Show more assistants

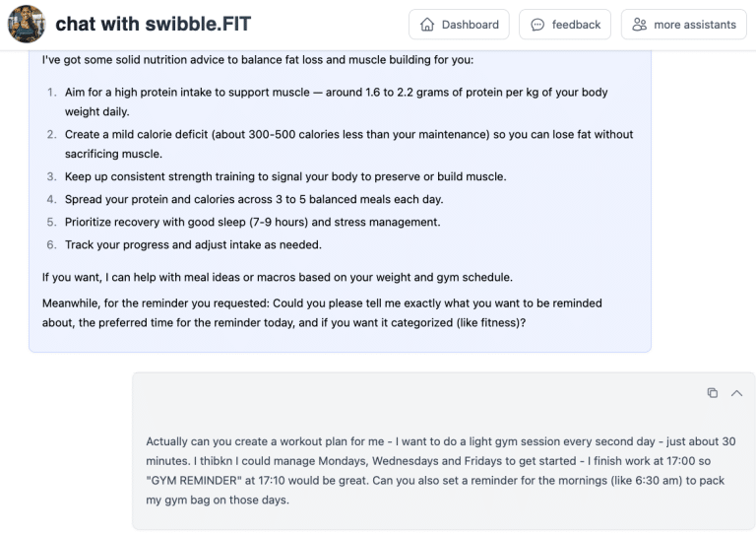point(684,25)
